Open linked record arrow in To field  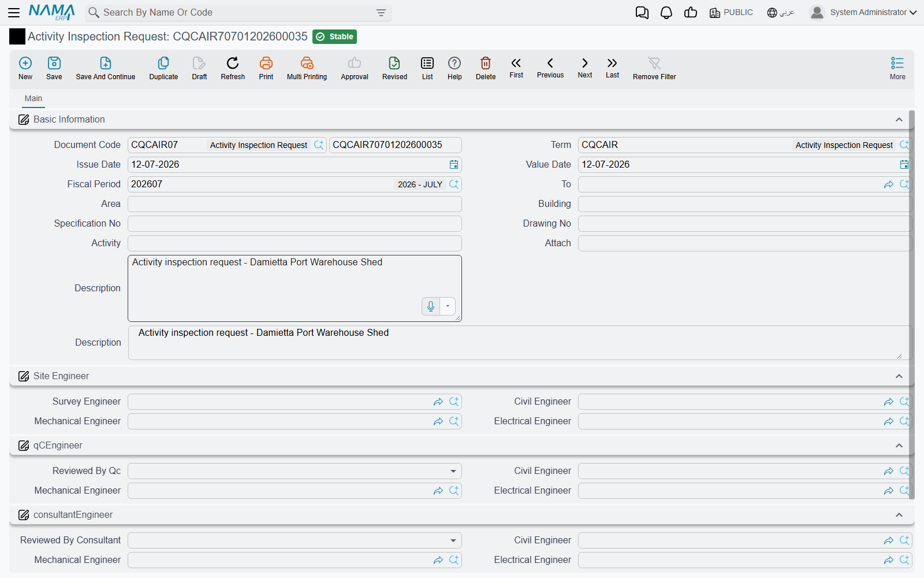[889, 184]
